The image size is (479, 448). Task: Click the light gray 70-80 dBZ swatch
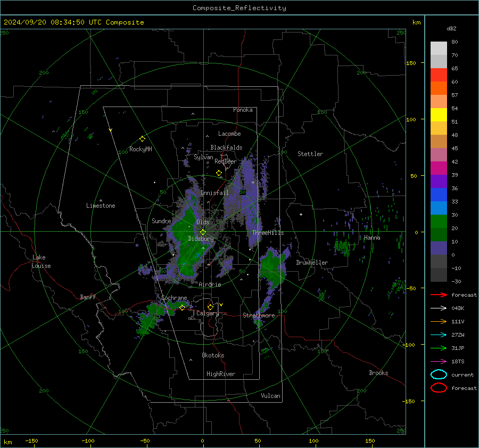point(439,48)
